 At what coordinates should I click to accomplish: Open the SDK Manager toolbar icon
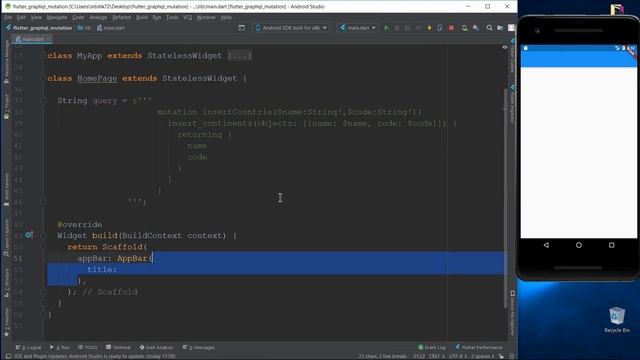(476, 28)
